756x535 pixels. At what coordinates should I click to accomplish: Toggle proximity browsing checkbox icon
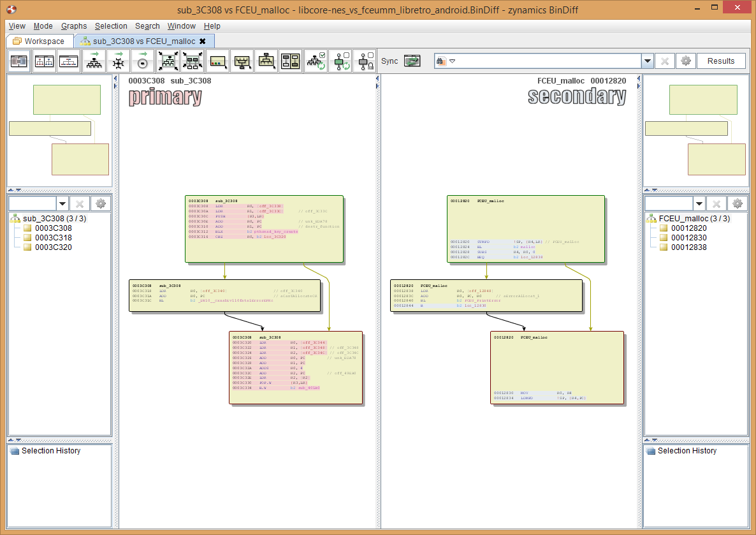(x=340, y=61)
